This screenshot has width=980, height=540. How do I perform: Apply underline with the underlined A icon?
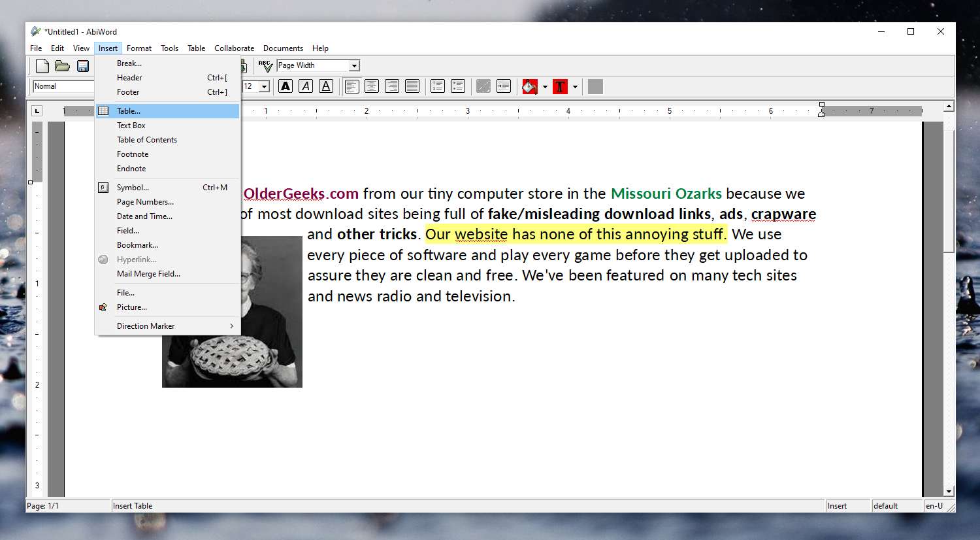click(326, 86)
